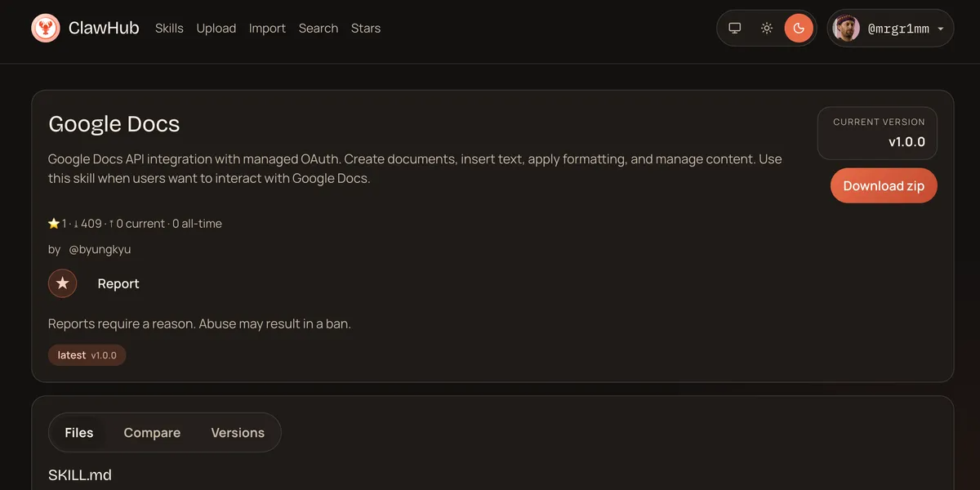The width and height of the screenshot is (980, 490).
Task: Star this skill with the round star button
Action: pos(63,283)
